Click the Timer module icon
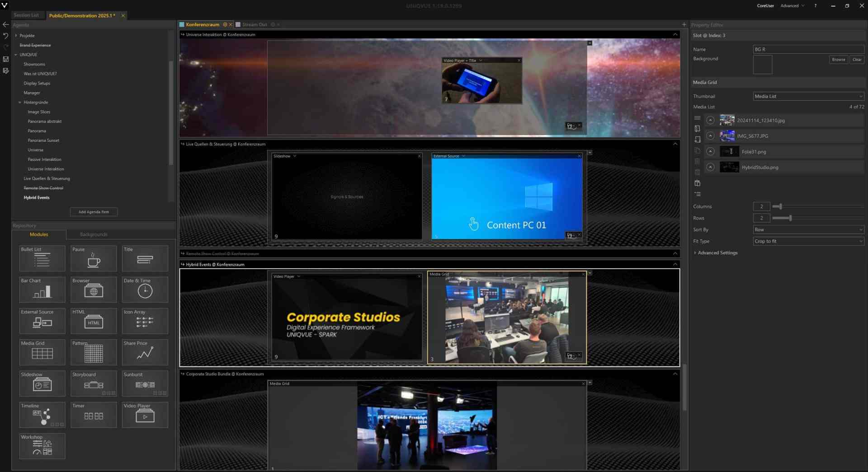This screenshot has height=472, width=868. [x=94, y=414]
